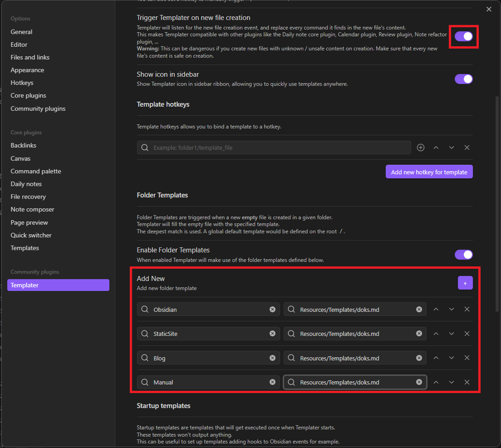Move template hotkey row up
This screenshot has height=448, width=501.
pyautogui.click(x=436, y=148)
